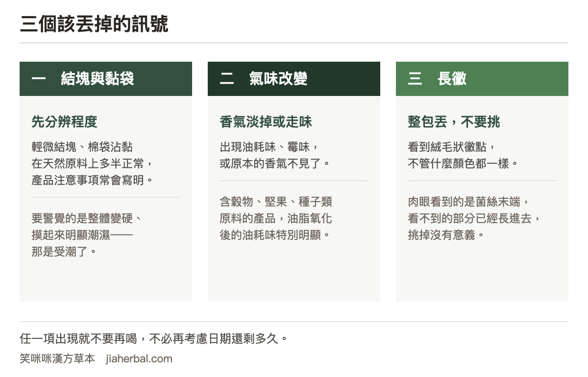
Task: Click the line 含穀物、堅果、種子類
Action: pyautogui.click(x=276, y=202)
